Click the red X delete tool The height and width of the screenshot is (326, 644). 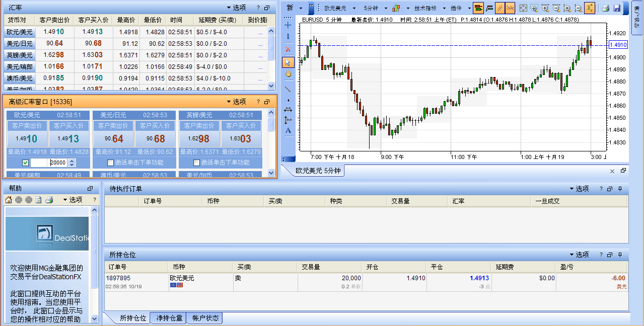click(288, 49)
